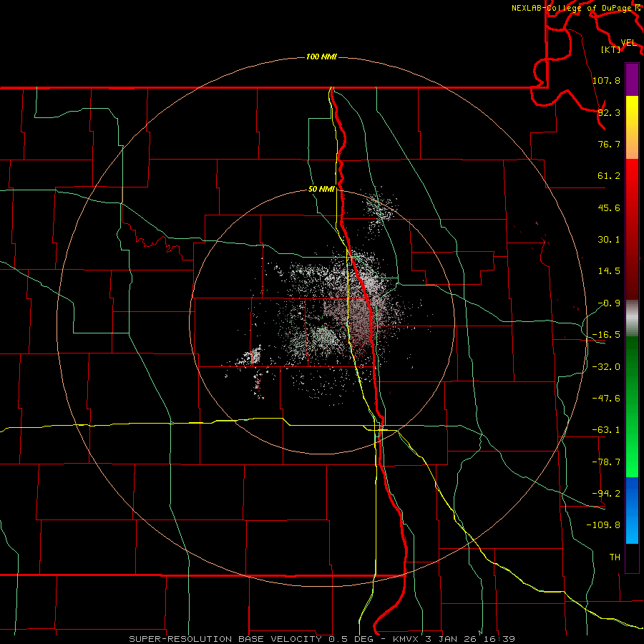
Task: Click the -47.6 scale value
Action: click(x=606, y=399)
